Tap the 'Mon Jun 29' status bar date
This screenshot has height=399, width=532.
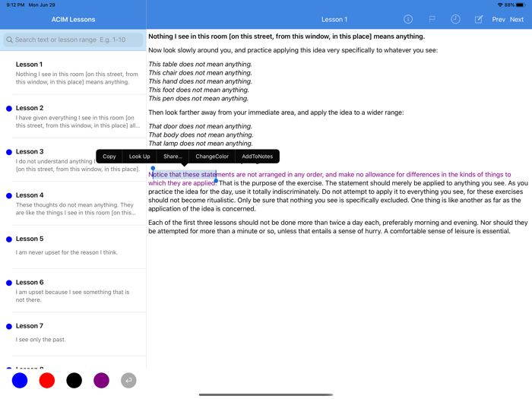coord(42,5)
